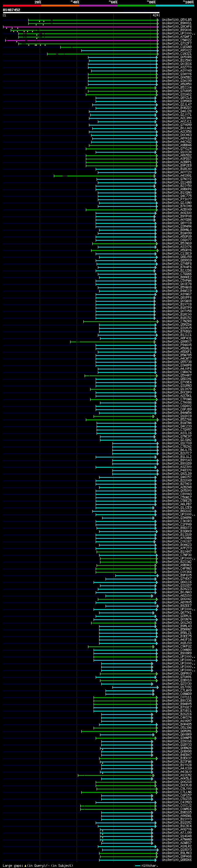Click the purple ~60% identity color segment

[99, 6]
